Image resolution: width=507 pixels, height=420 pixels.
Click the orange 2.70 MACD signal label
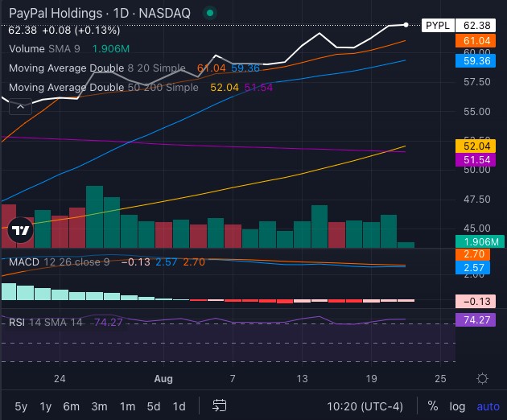[472, 254]
